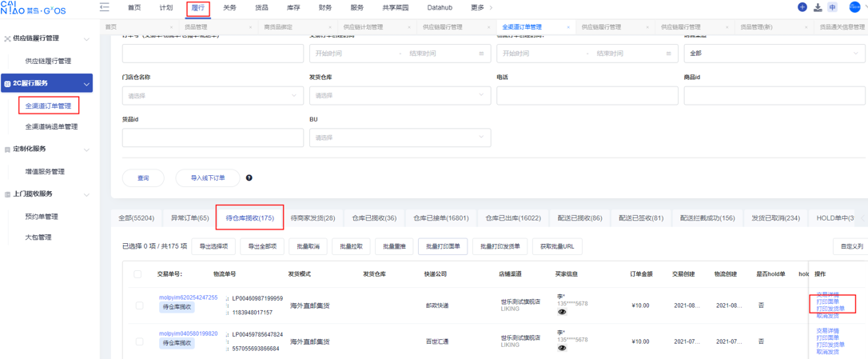Click the 导入线下订单 button
The width and height of the screenshot is (868, 359).
coord(208,178)
